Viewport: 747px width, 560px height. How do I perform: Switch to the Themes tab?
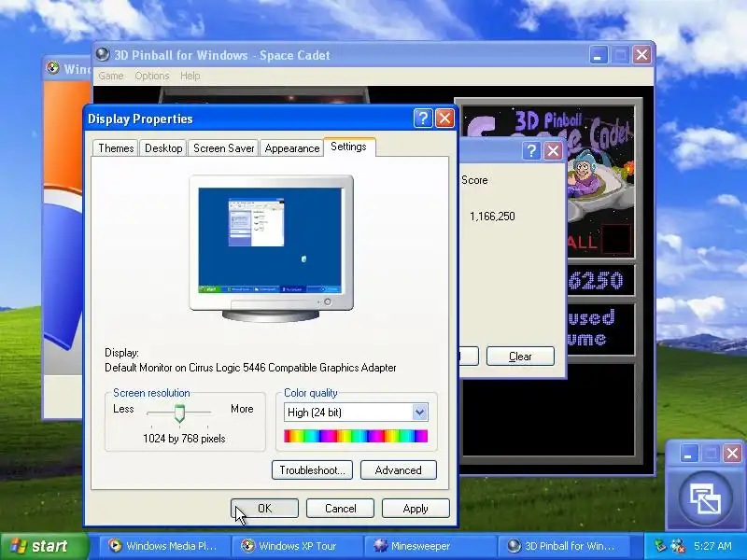tap(116, 148)
